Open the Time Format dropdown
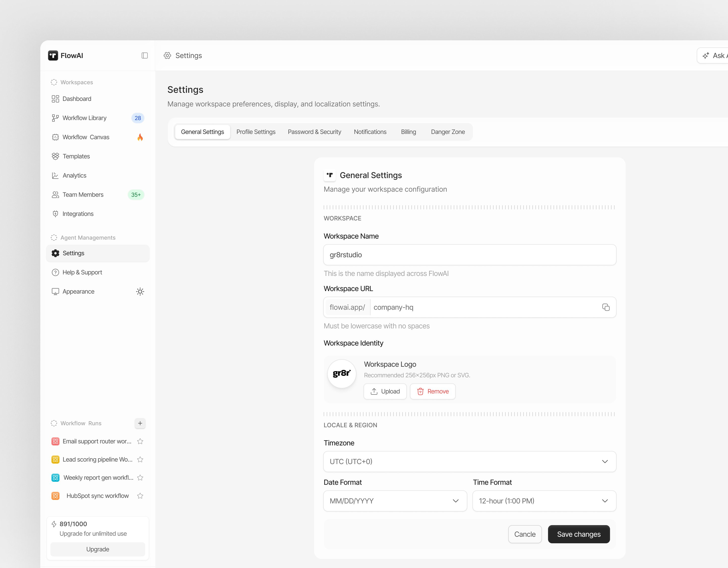 [x=544, y=501]
